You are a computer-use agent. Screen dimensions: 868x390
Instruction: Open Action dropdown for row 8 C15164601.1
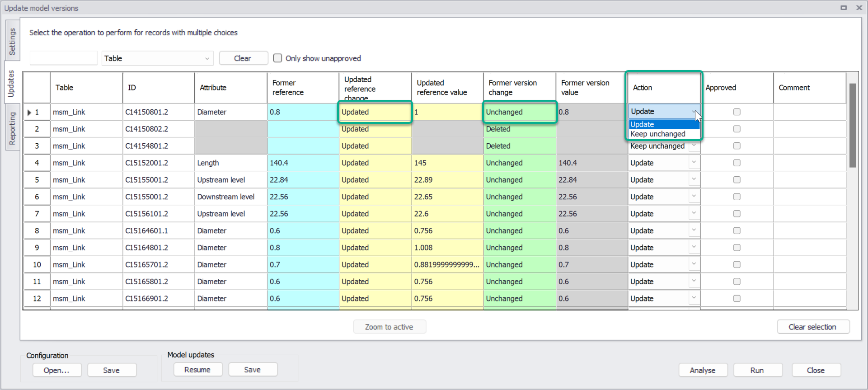[694, 230]
